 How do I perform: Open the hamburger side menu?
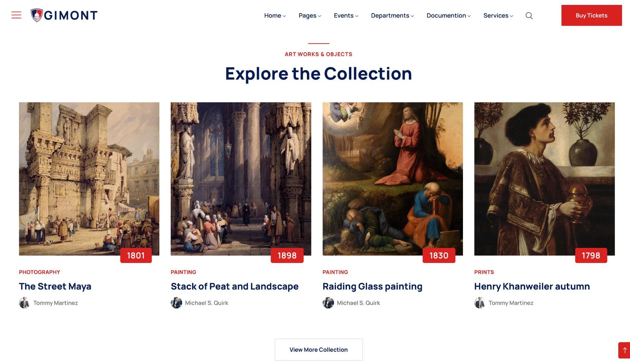coord(16,15)
